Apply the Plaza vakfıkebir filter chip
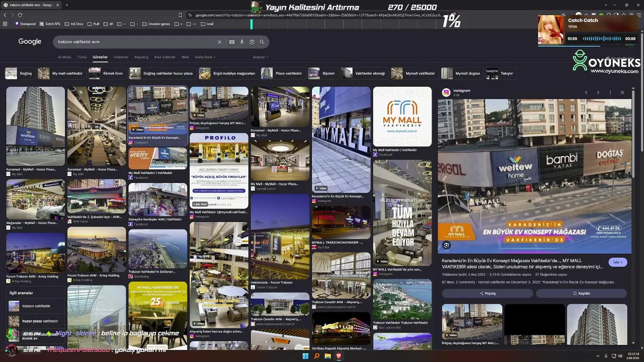 coord(282,73)
